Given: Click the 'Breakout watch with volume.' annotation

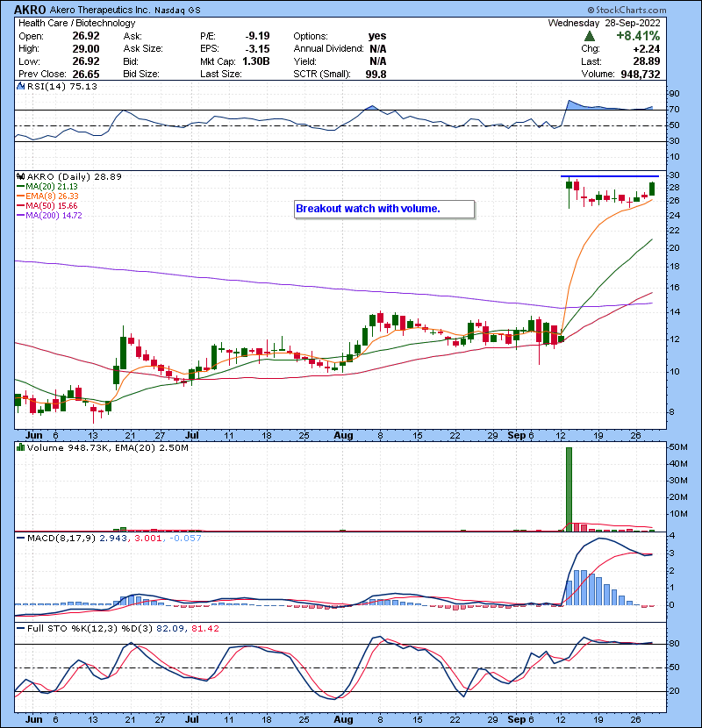Looking at the screenshot, I should (384, 209).
